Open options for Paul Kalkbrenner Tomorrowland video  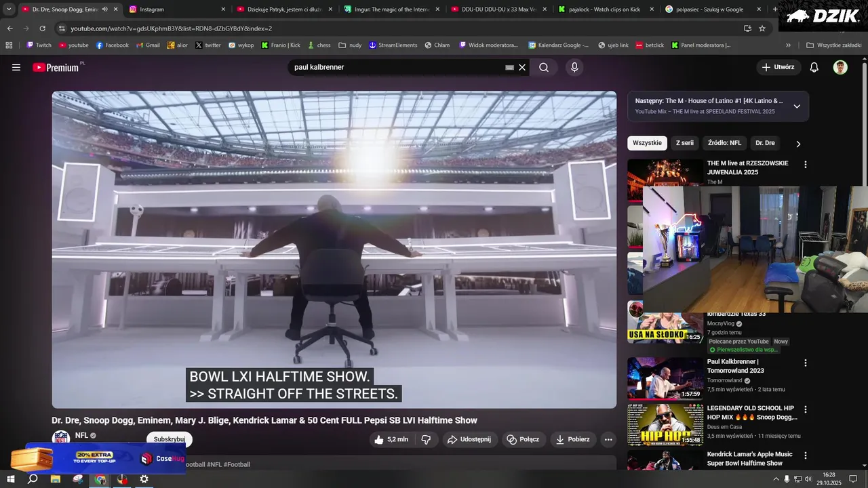click(x=806, y=363)
